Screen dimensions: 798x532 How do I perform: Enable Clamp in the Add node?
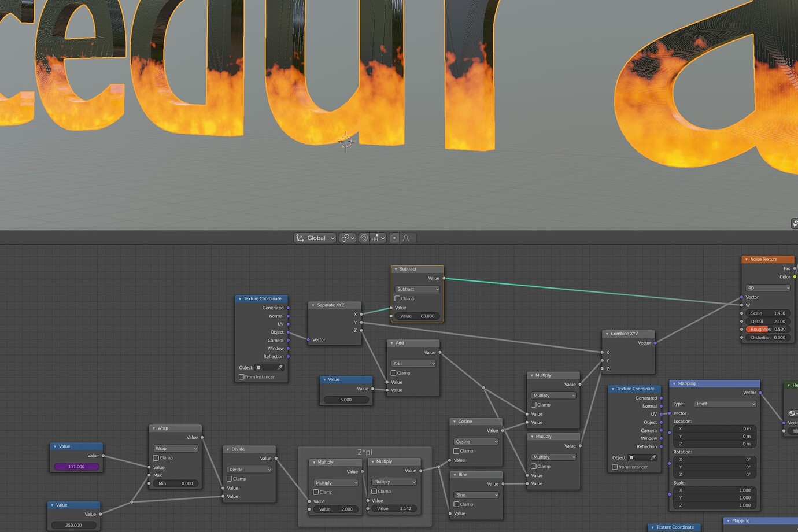(393, 373)
